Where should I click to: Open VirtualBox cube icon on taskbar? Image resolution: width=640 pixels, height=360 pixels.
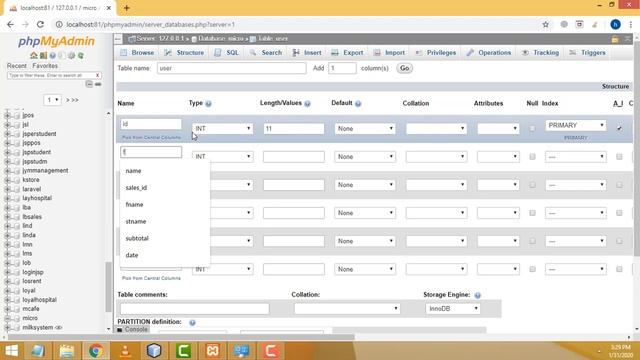point(154,351)
